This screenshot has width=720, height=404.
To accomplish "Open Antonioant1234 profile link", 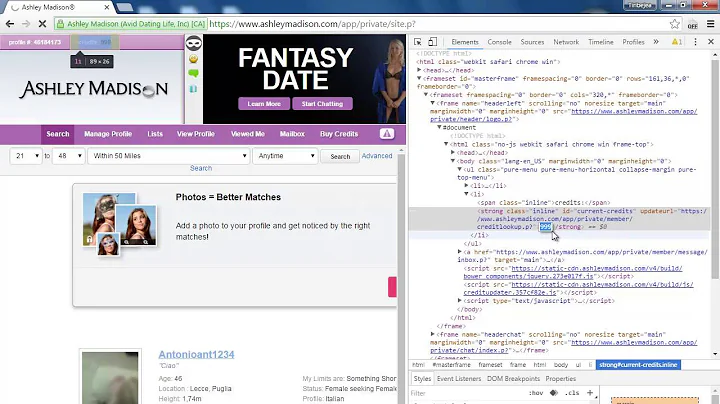I will click(197, 354).
